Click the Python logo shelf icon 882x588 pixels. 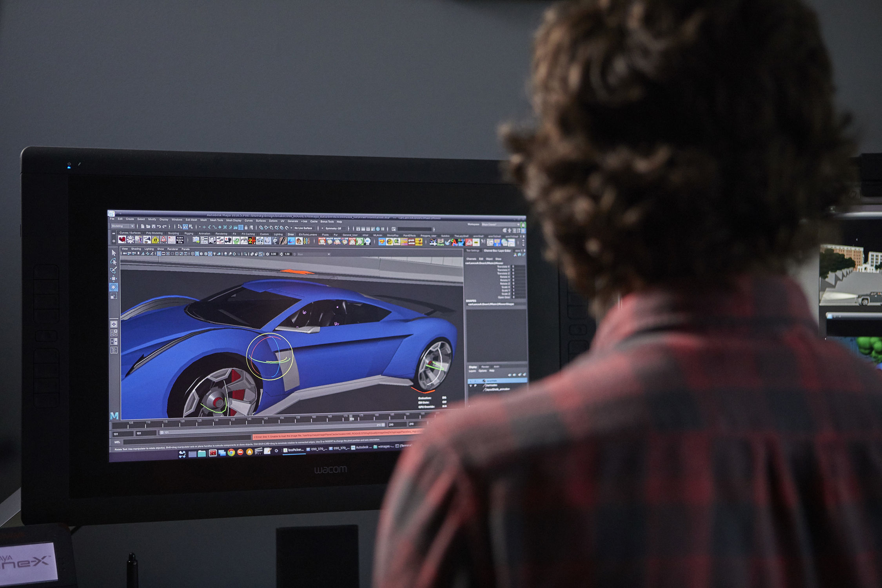(389, 242)
